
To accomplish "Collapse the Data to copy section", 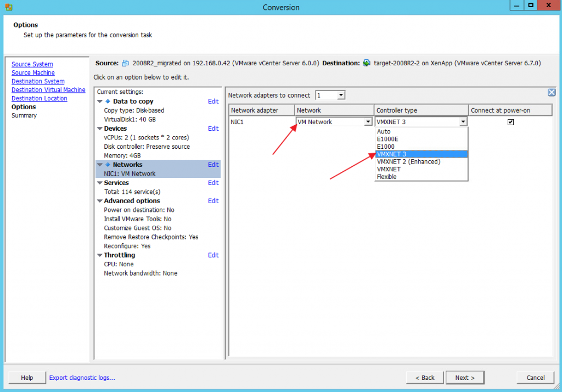I will coord(100,102).
